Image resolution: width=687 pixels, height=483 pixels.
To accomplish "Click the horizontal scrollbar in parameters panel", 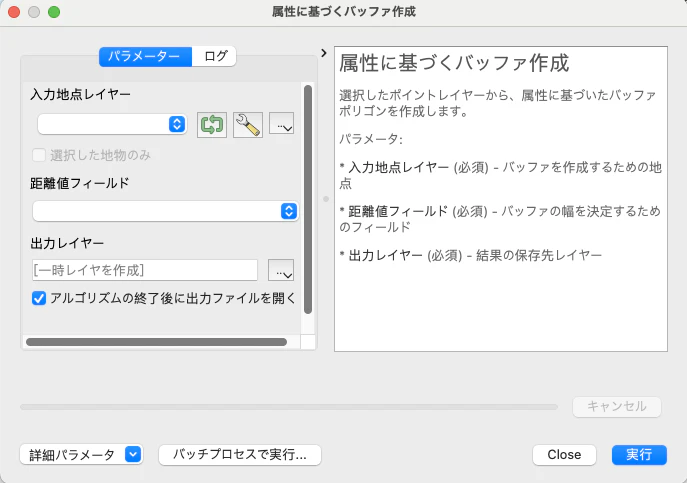I will (x=156, y=342).
